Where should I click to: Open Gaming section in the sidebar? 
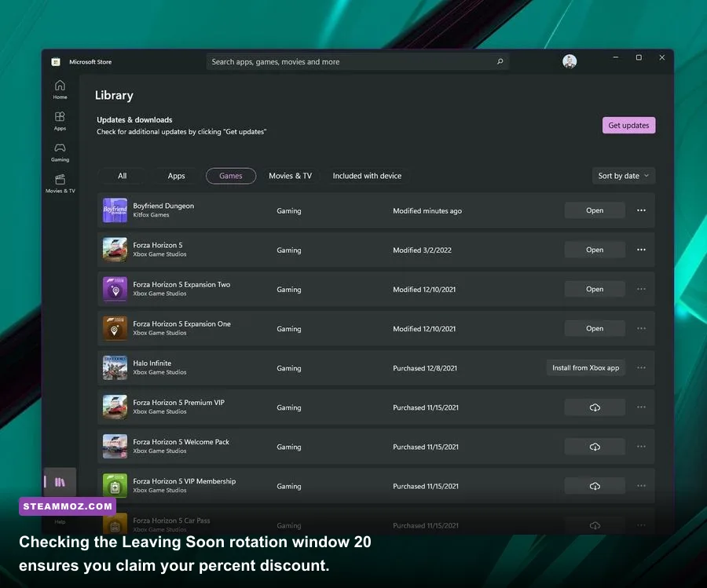[x=60, y=152]
